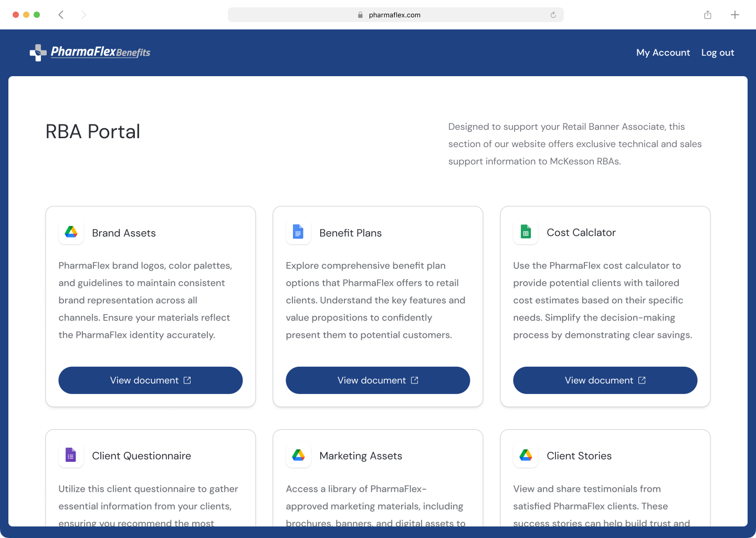Open a new browser tab
The height and width of the screenshot is (538, 756).
735,15
